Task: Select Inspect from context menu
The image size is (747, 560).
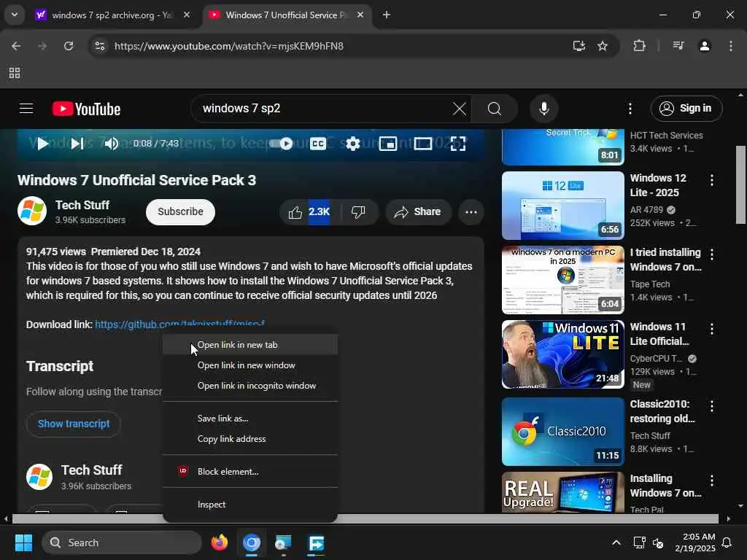Action: coord(250,505)
